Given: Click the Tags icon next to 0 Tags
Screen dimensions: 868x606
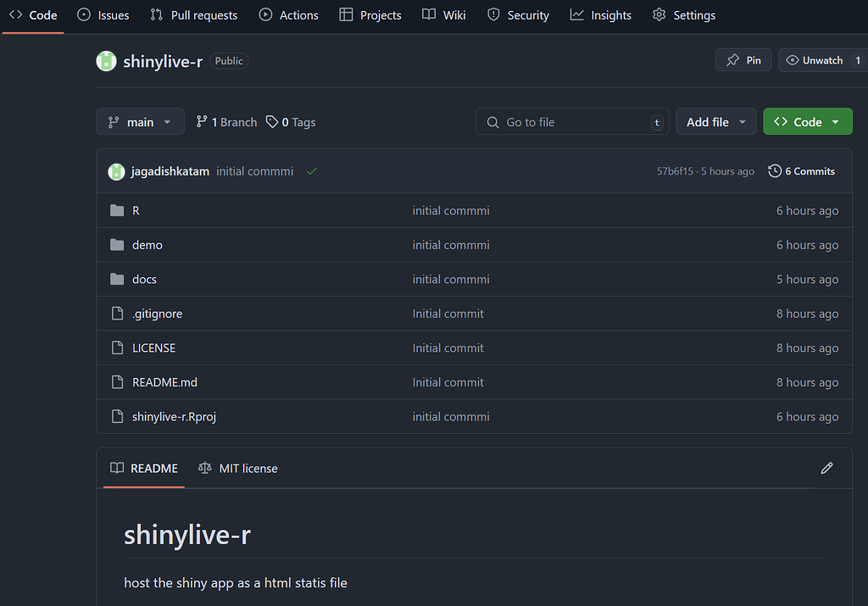Looking at the screenshot, I should (272, 121).
